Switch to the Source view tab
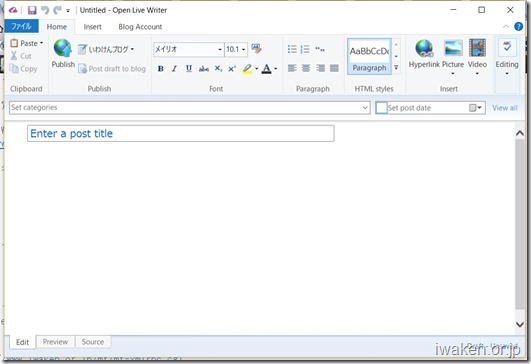 click(x=92, y=342)
